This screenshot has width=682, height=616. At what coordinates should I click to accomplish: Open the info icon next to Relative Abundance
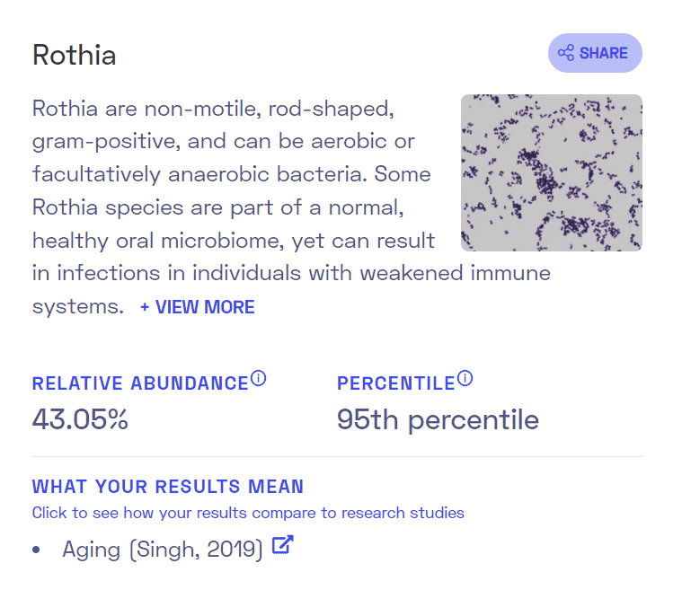pos(259,378)
